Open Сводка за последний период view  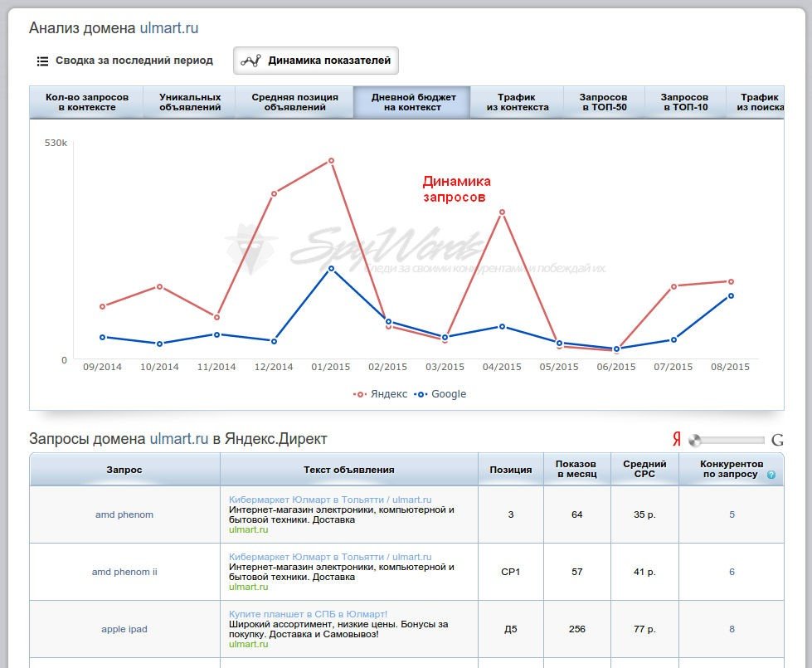pos(134,61)
